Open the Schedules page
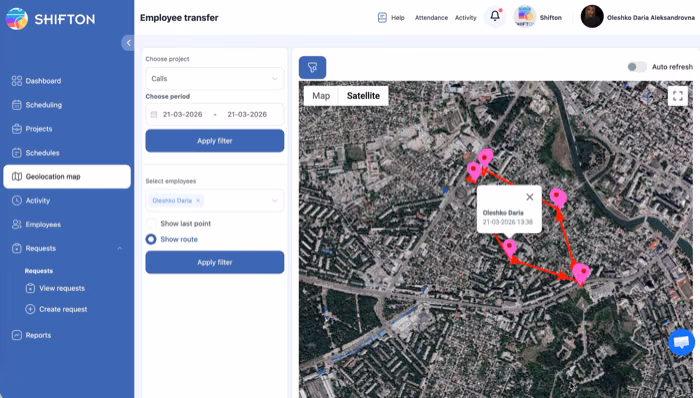This screenshot has height=398, width=700. 36,153
